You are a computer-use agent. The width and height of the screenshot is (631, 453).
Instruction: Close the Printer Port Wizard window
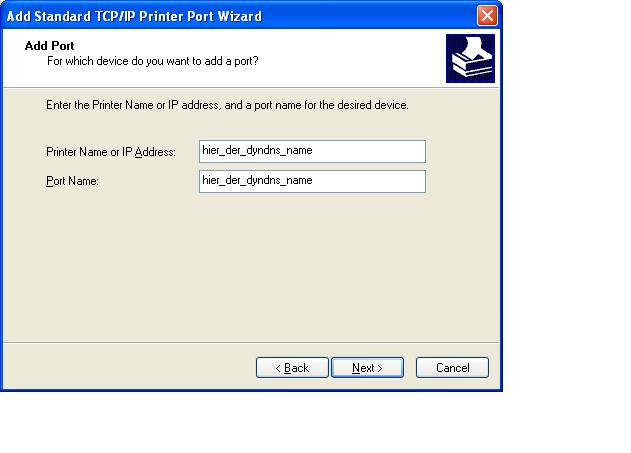click(x=486, y=15)
